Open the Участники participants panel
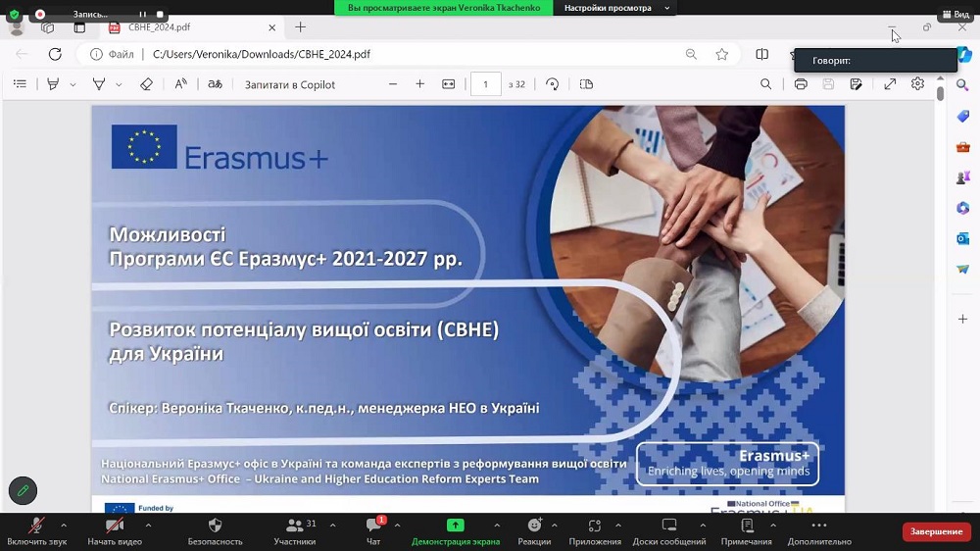 click(294, 530)
